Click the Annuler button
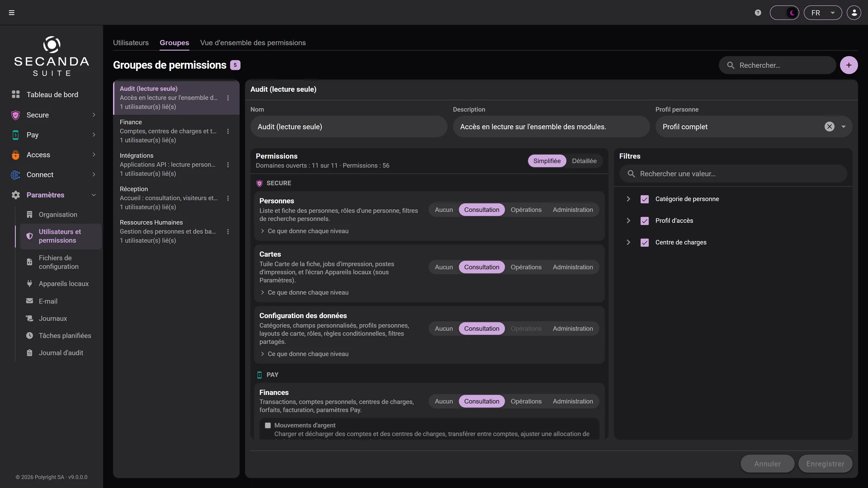 coord(767,464)
